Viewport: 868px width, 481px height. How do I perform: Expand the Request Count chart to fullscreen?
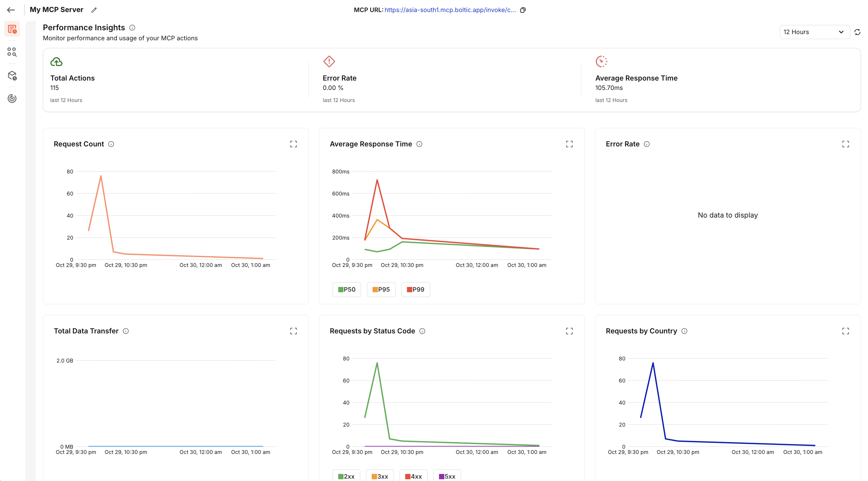pos(294,144)
